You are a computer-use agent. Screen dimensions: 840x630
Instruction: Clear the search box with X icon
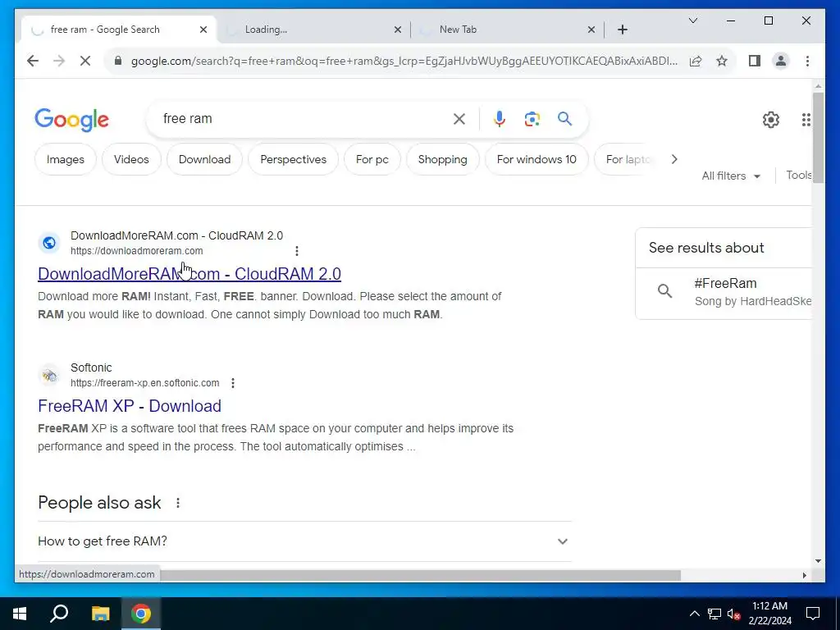tap(459, 119)
